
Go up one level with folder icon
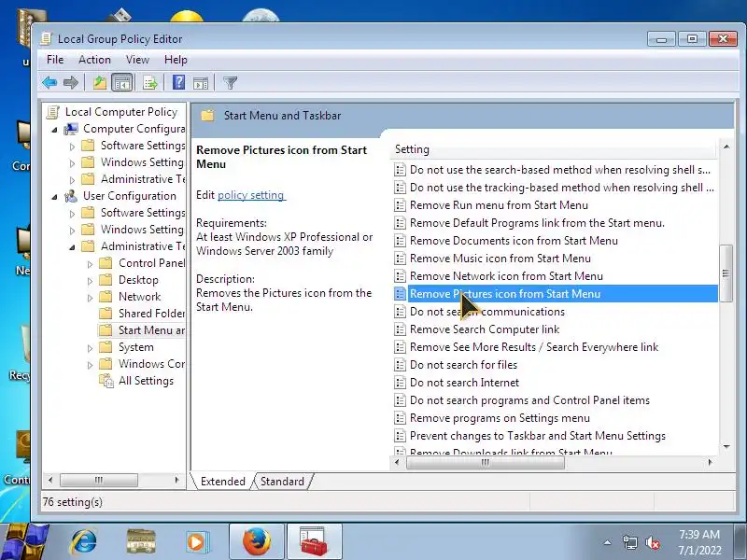[100, 83]
